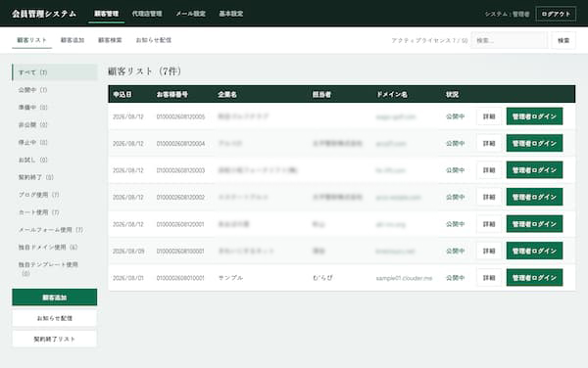The height and width of the screenshot is (368, 588).
Task: Open the 顧客検索 sub-tab
Action: coord(110,40)
